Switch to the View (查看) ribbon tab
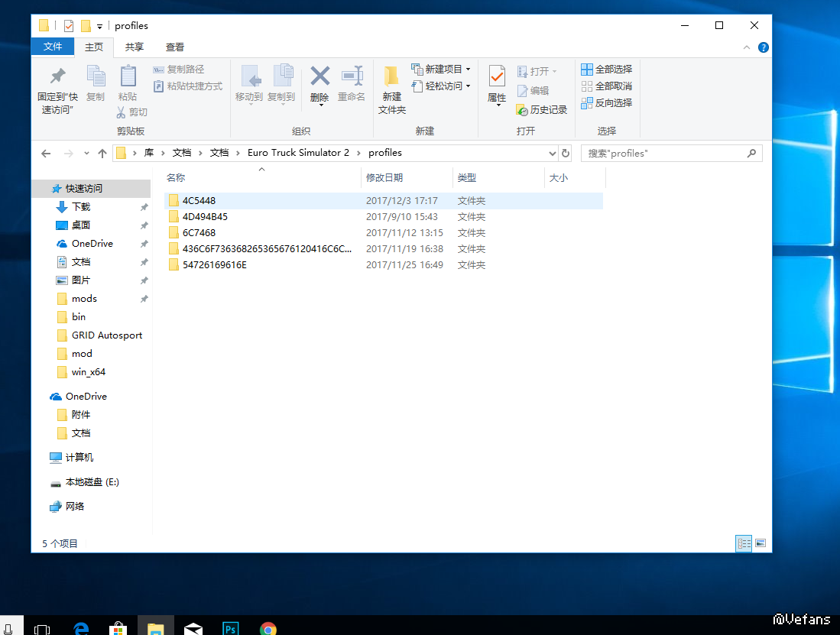Screen dimensions: 840x635 pos(175,47)
